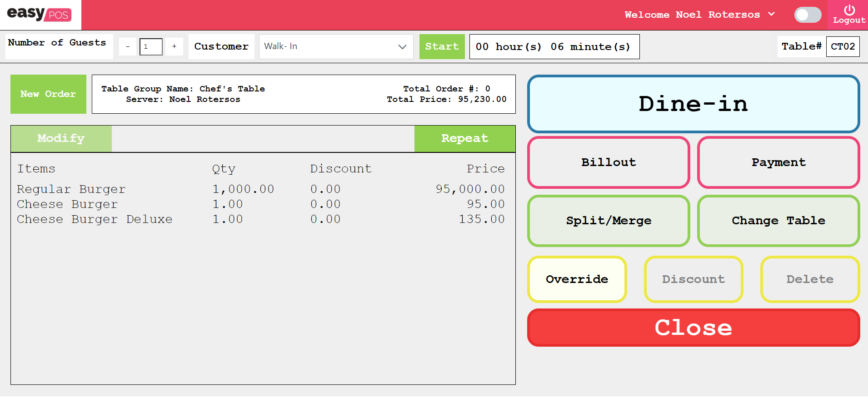Open the Walk-In customer dropdown
Image resolution: width=868 pixels, height=399 pixels.
[x=336, y=46]
